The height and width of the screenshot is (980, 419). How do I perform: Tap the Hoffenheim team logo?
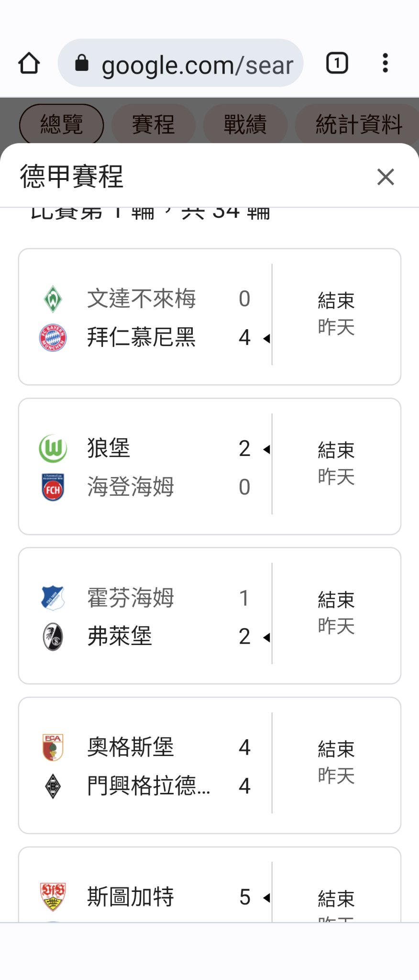53,598
